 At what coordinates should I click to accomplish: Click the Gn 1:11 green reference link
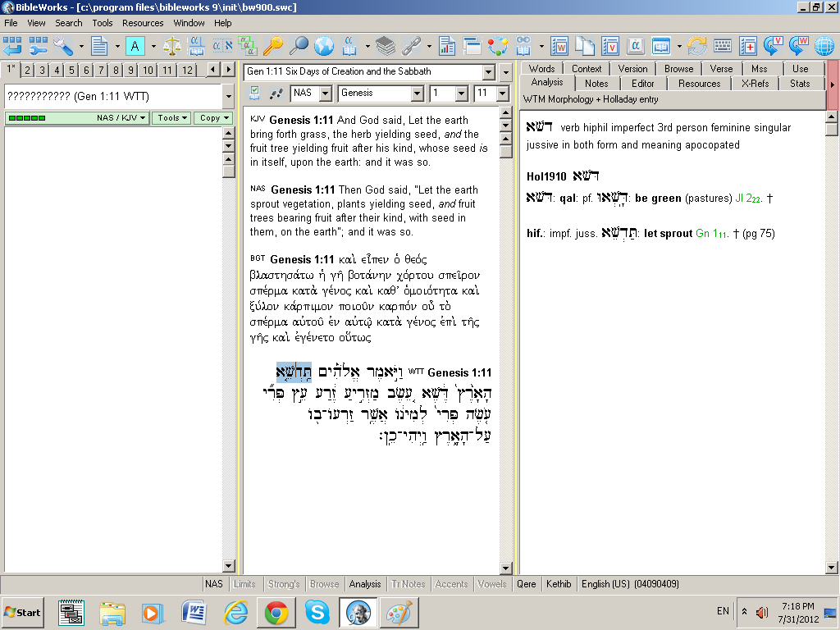coord(711,234)
